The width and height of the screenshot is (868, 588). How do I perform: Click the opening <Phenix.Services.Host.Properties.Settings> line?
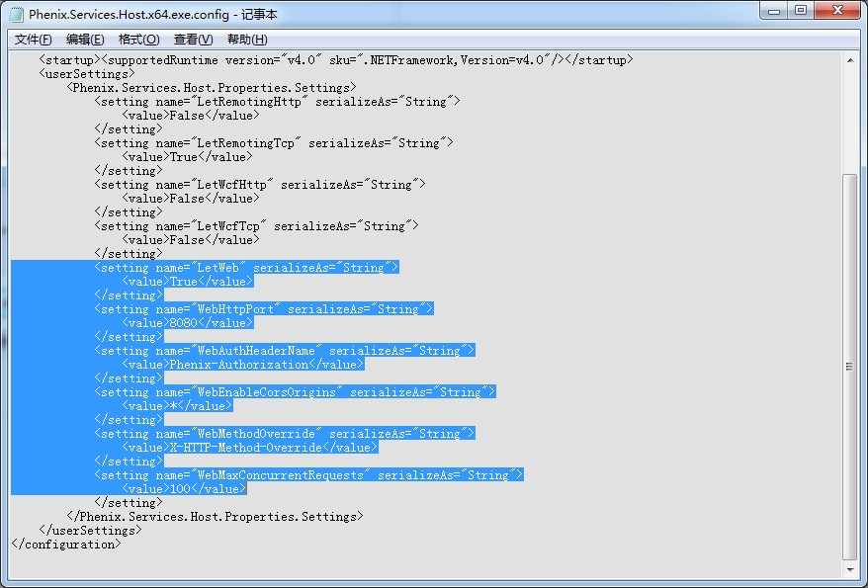[x=212, y=87]
